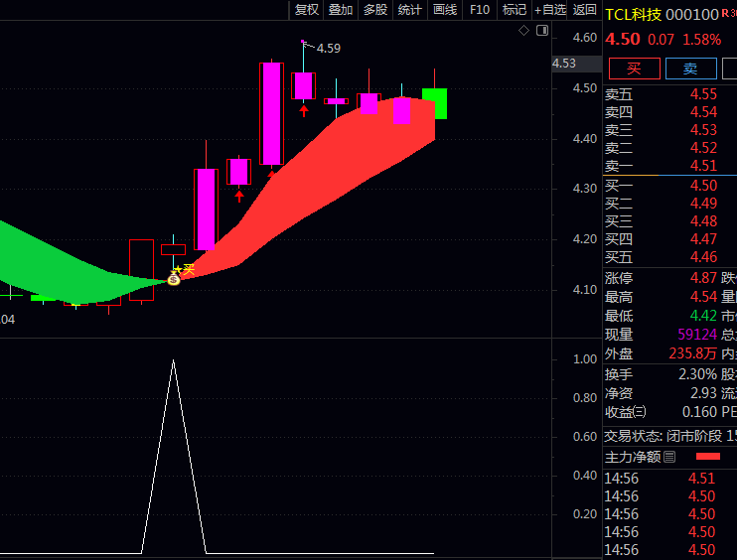Click the 净资 2.93 value
737x560 pixels.
click(x=703, y=393)
